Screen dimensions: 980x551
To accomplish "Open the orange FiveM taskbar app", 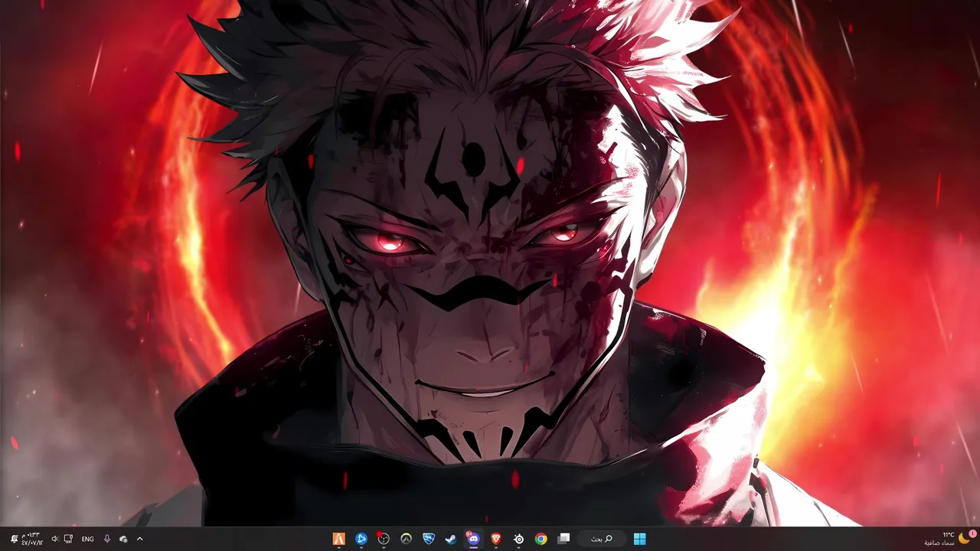I will tap(338, 539).
